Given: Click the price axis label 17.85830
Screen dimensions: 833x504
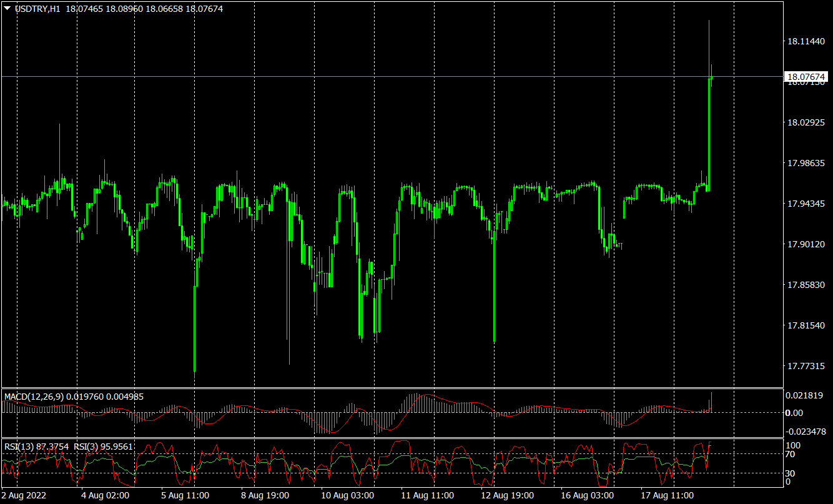Looking at the screenshot, I should pos(805,285).
